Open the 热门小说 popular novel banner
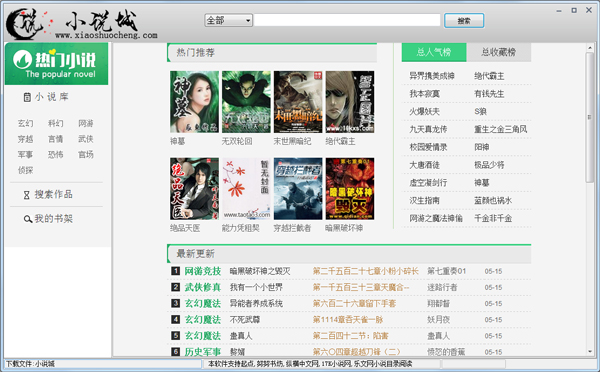The width and height of the screenshot is (600, 372). click(57, 64)
